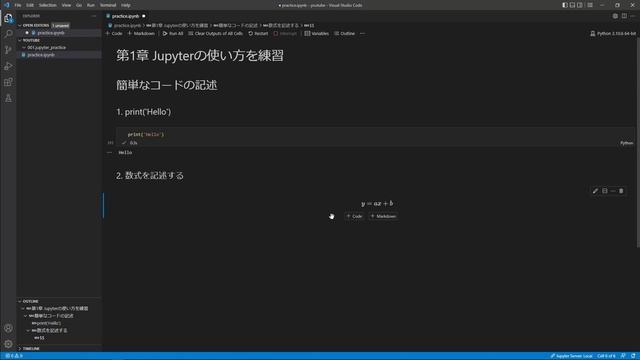The width and height of the screenshot is (640, 360).
Task: Toggle primary side bar layout icon
Action: pyautogui.click(x=565, y=5)
